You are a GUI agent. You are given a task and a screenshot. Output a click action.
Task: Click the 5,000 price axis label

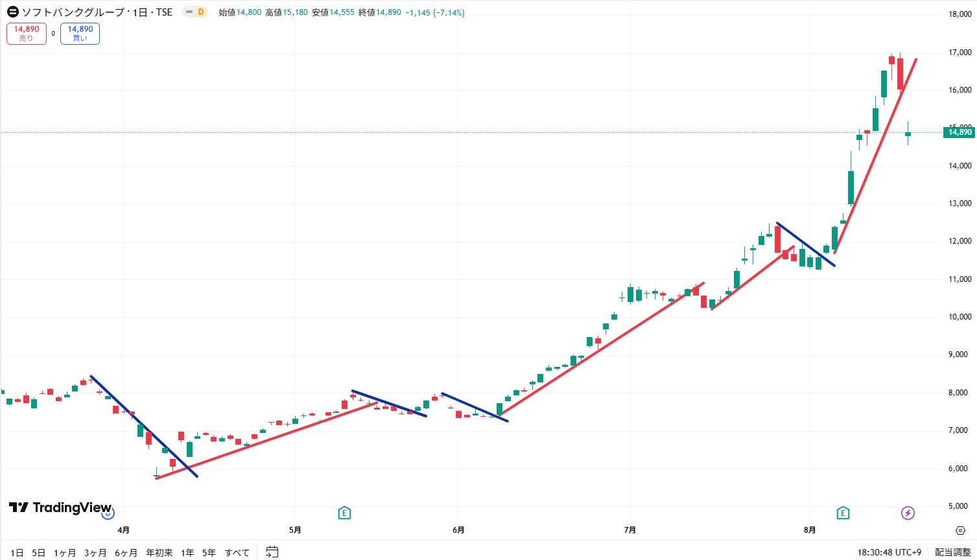click(x=959, y=506)
